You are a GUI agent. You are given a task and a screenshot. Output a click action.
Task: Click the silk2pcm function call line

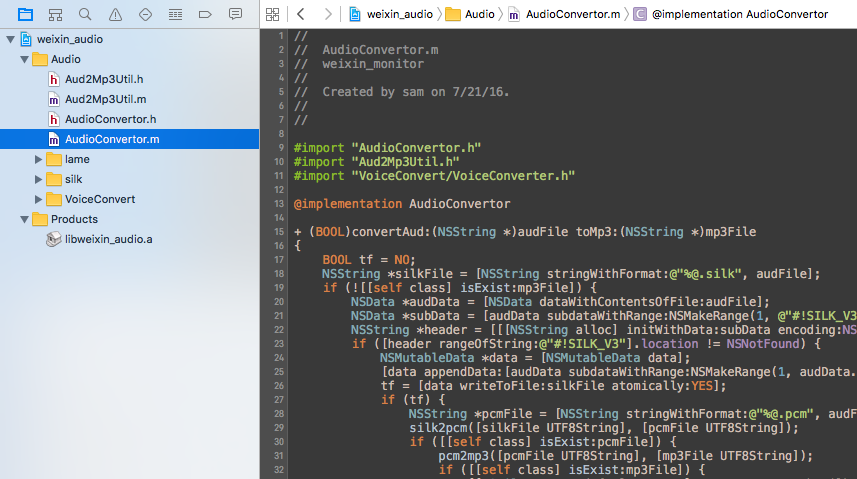pyautogui.click(x=603, y=428)
